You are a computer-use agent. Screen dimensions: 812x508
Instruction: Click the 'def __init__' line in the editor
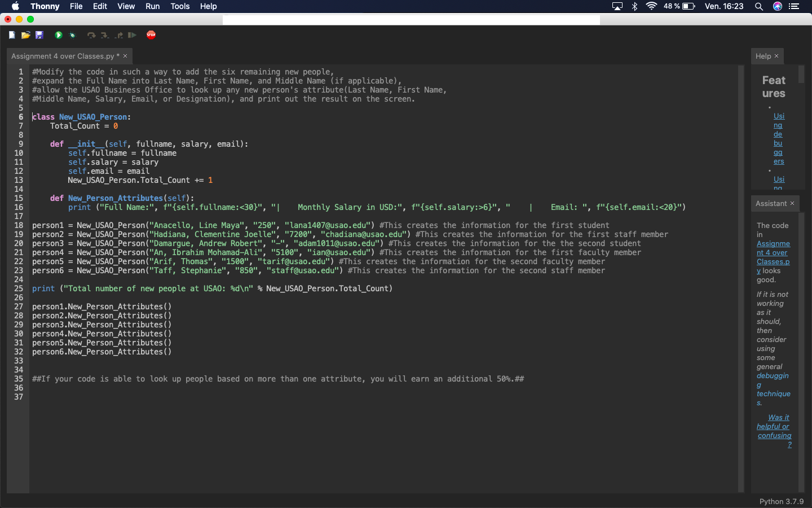point(149,144)
